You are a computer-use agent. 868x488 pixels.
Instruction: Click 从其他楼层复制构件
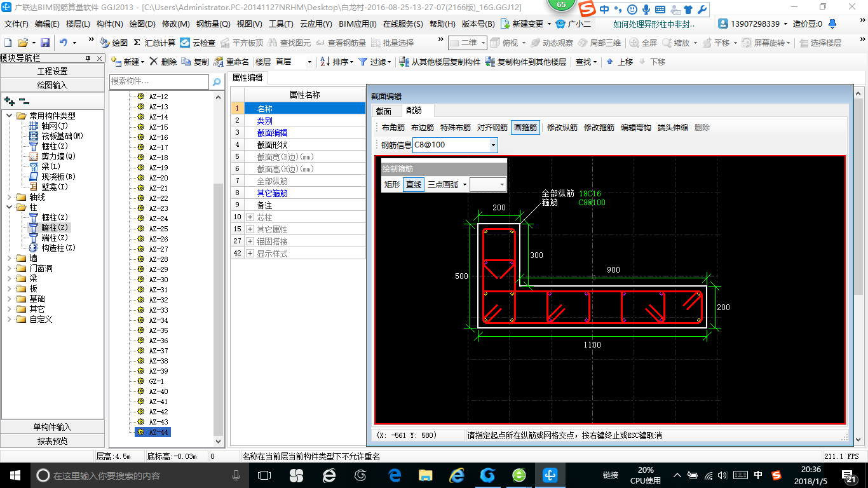coord(440,62)
